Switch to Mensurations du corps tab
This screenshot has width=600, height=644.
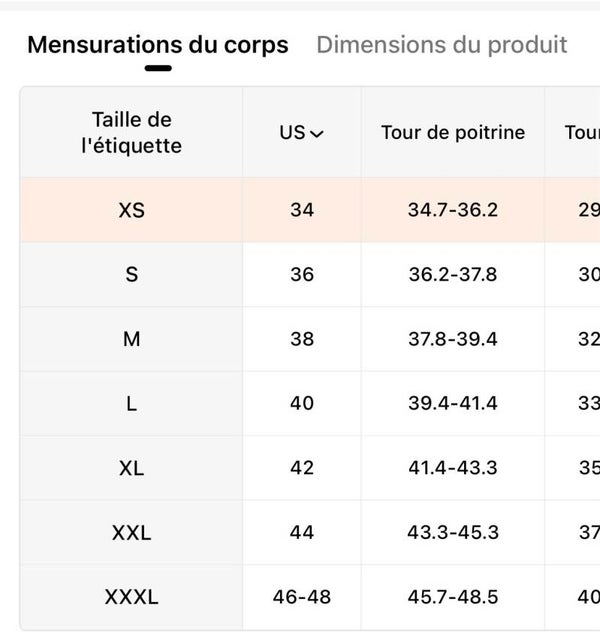[157, 45]
